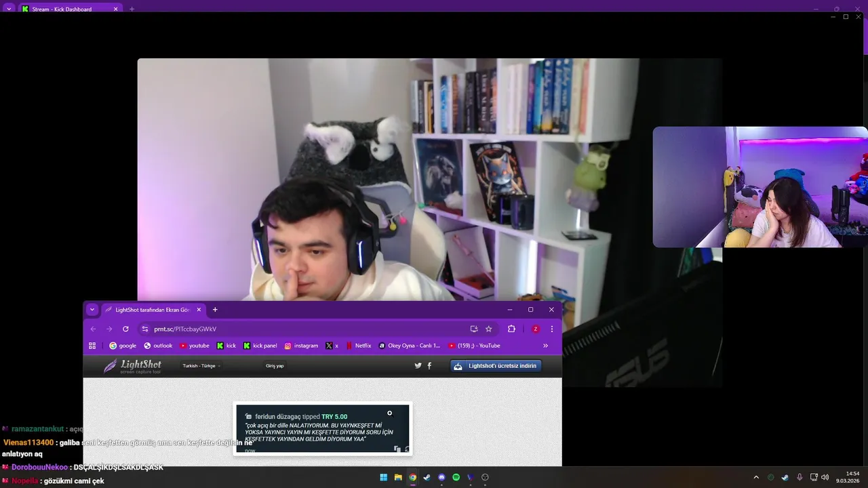Open the Extensions puzzle icon
Viewport: 868px width, 488px height.
[511, 329]
